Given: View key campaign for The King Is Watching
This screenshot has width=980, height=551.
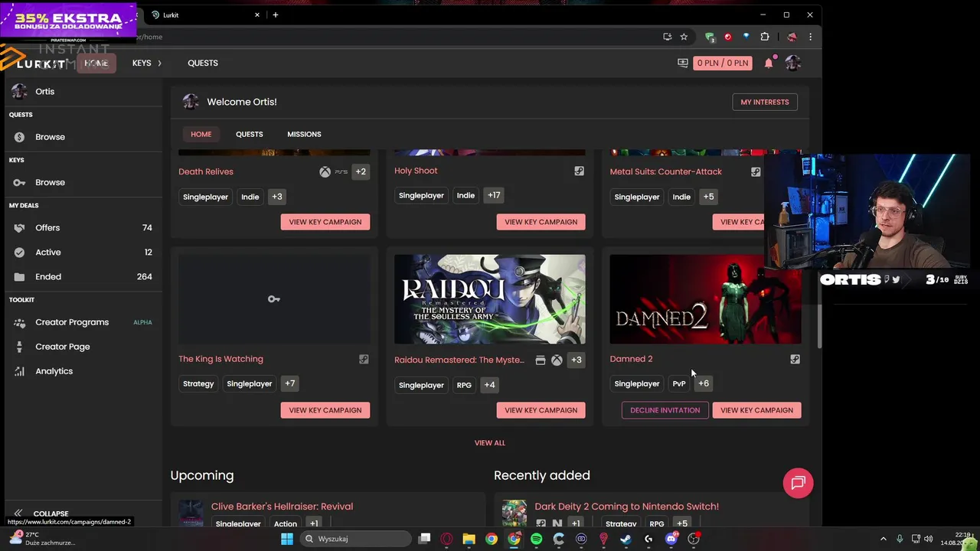Looking at the screenshot, I should tap(325, 410).
